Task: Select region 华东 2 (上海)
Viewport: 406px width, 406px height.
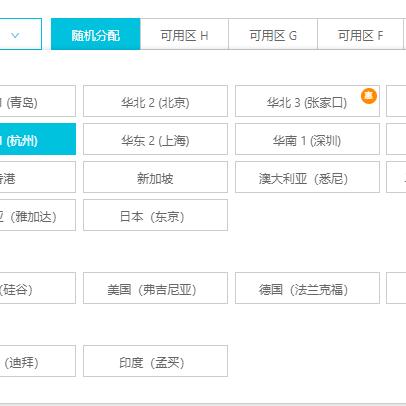Action: pyautogui.click(x=155, y=139)
